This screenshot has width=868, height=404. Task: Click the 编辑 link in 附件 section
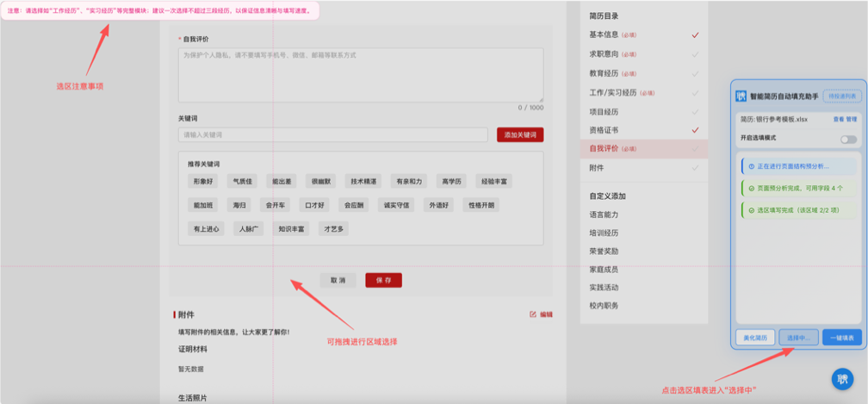click(546, 314)
